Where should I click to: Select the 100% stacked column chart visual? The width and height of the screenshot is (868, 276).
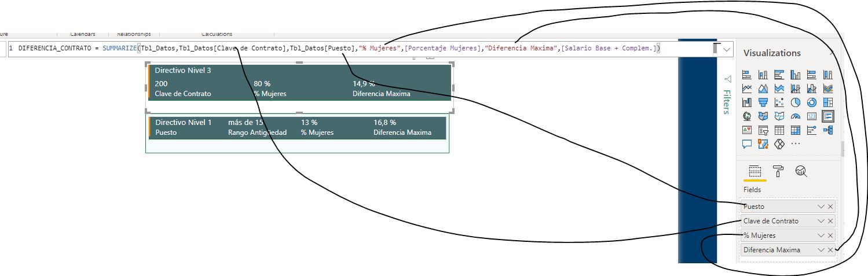pyautogui.click(x=828, y=75)
